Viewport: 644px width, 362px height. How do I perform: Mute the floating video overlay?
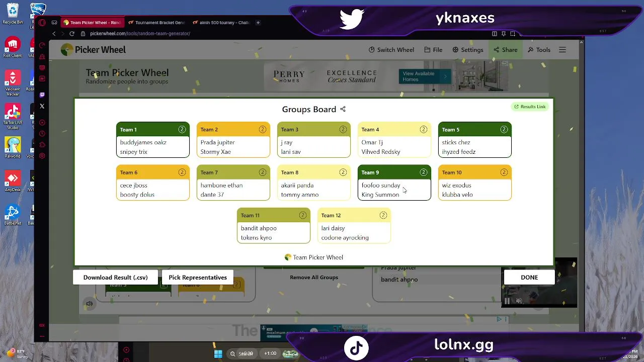point(519,301)
